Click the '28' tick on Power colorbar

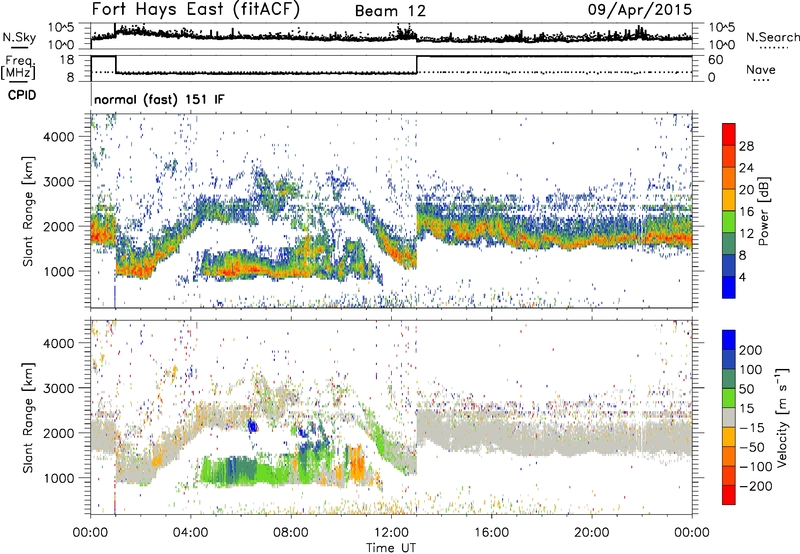point(746,146)
